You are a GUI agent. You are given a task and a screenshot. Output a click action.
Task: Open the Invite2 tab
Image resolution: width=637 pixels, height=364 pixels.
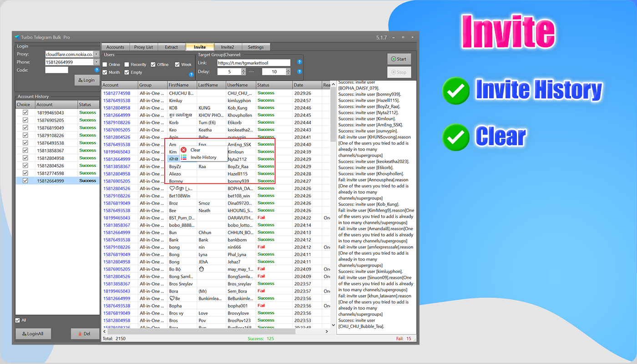point(227,47)
